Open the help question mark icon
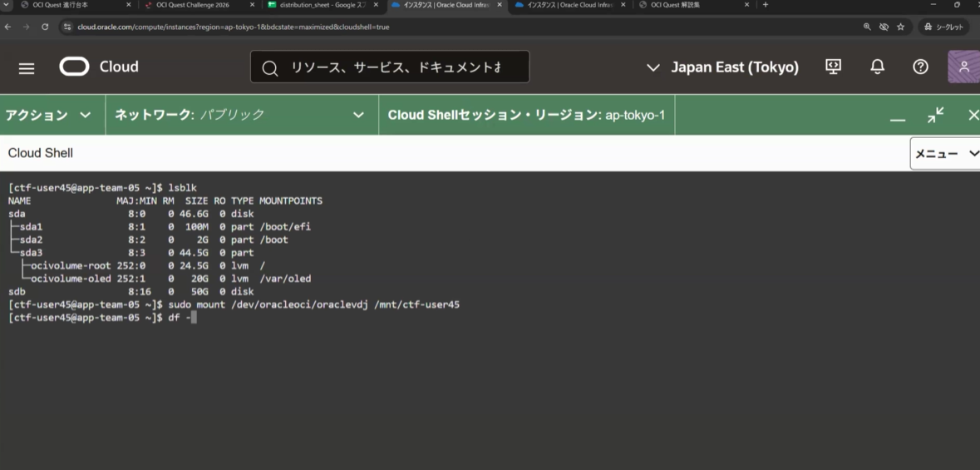980x470 pixels. tap(920, 67)
